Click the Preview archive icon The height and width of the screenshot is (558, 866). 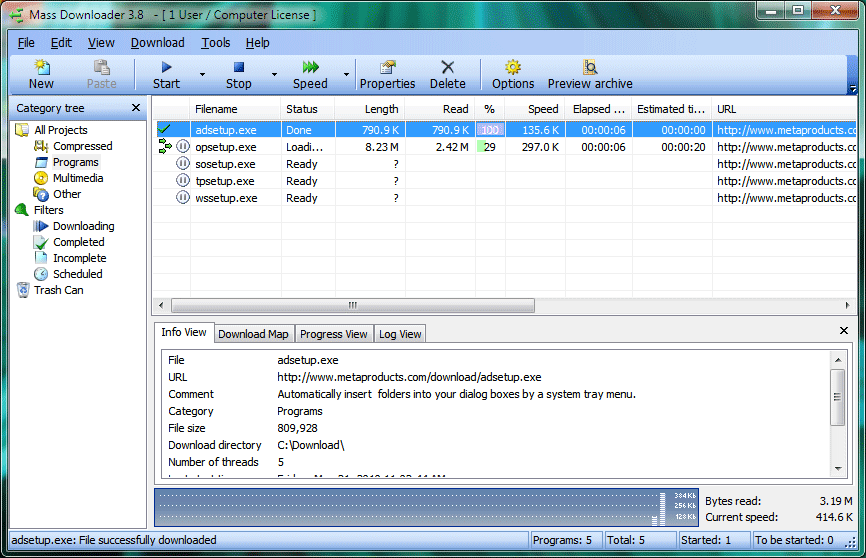[x=590, y=67]
